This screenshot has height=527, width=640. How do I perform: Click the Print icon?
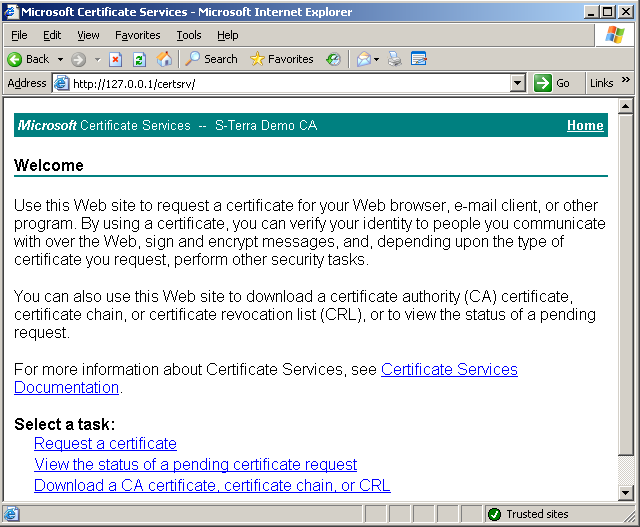coord(395,59)
